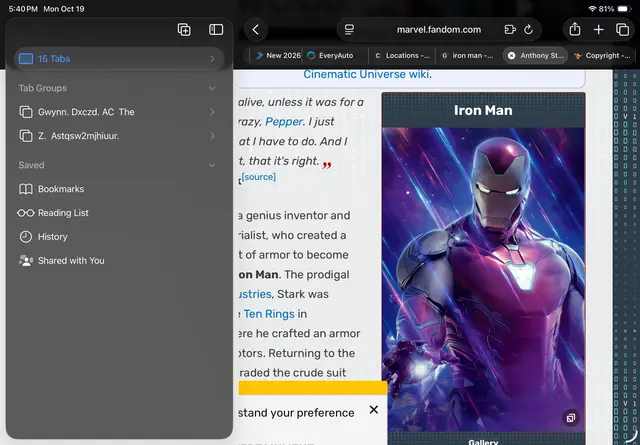Click the battery indicator in status bar
640x445 pixels.
(x=624, y=9)
